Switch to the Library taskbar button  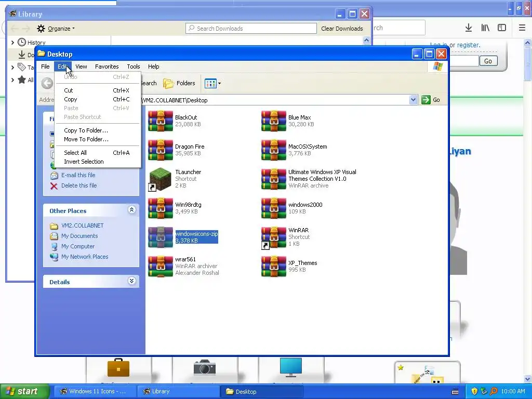point(178,392)
